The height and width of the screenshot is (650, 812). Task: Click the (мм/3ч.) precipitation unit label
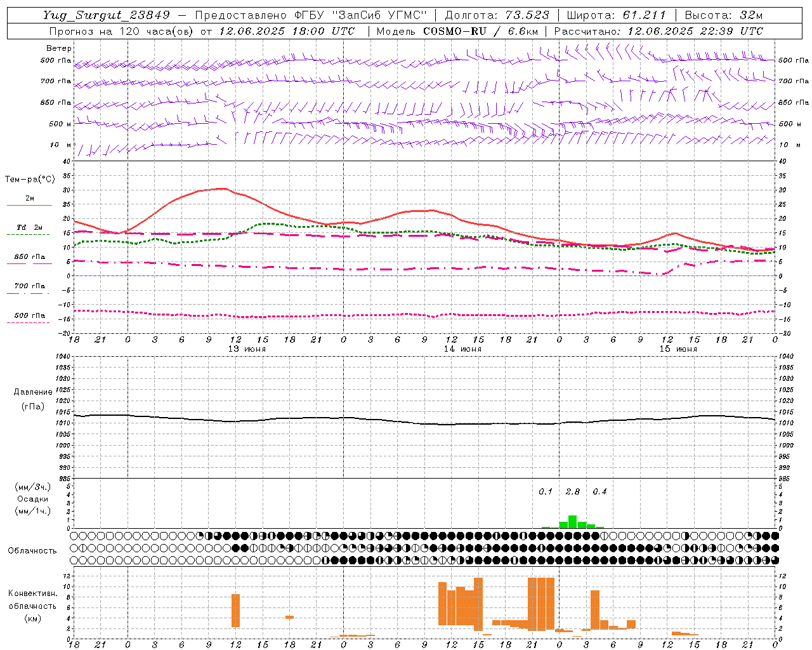click(x=33, y=487)
